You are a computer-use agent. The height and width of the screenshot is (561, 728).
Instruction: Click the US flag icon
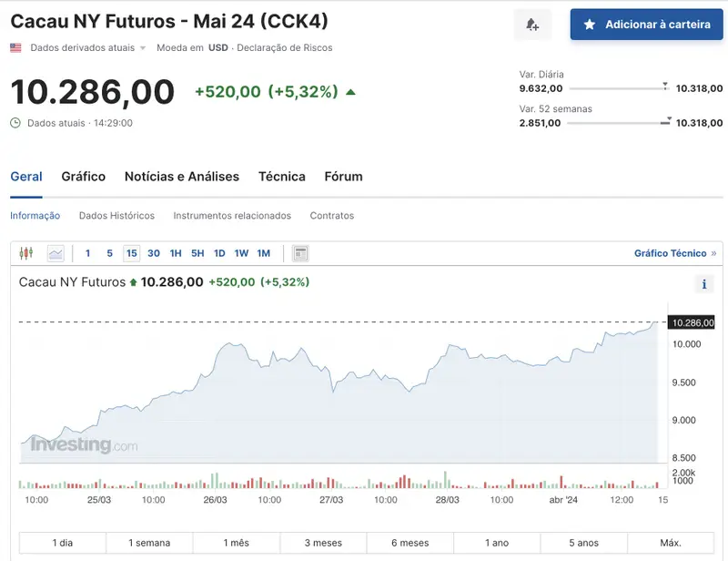(x=15, y=47)
